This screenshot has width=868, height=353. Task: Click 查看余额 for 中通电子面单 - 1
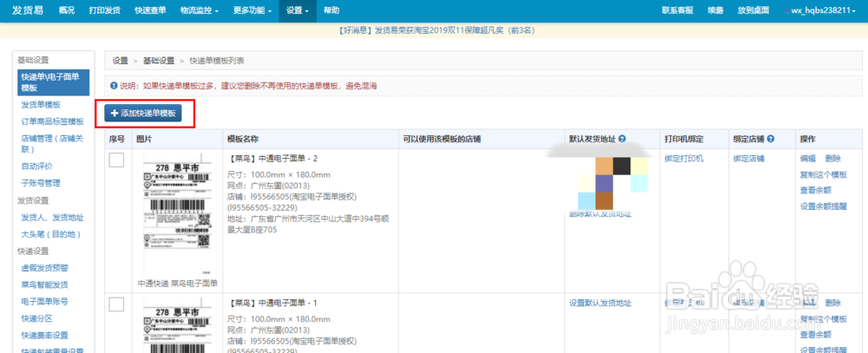pyautogui.click(x=815, y=334)
